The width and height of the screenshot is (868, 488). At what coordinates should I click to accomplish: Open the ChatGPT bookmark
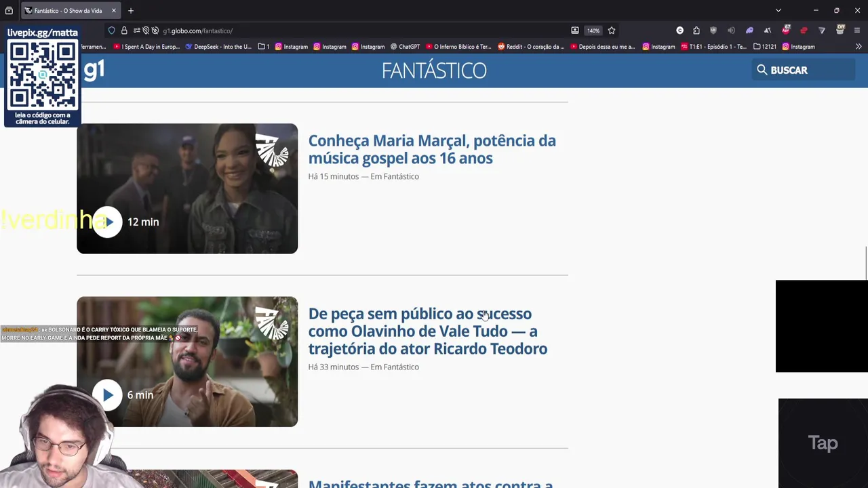(405, 47)
